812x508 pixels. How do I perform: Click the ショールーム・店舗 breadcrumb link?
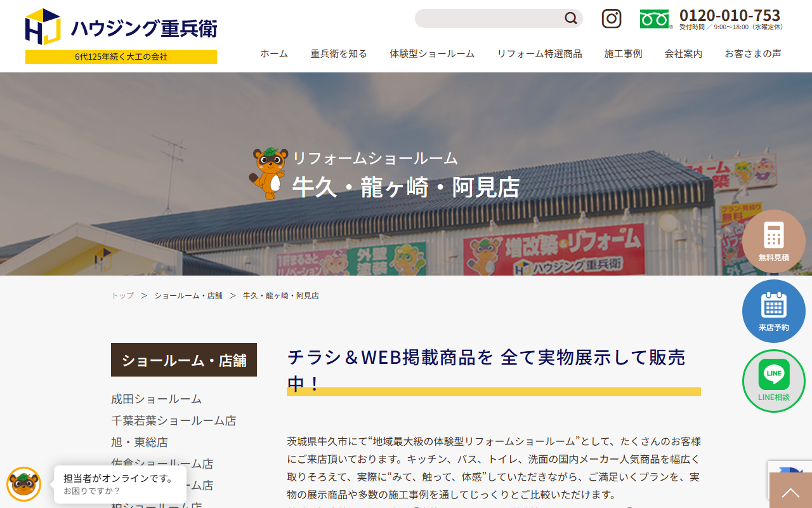[188, 296]
